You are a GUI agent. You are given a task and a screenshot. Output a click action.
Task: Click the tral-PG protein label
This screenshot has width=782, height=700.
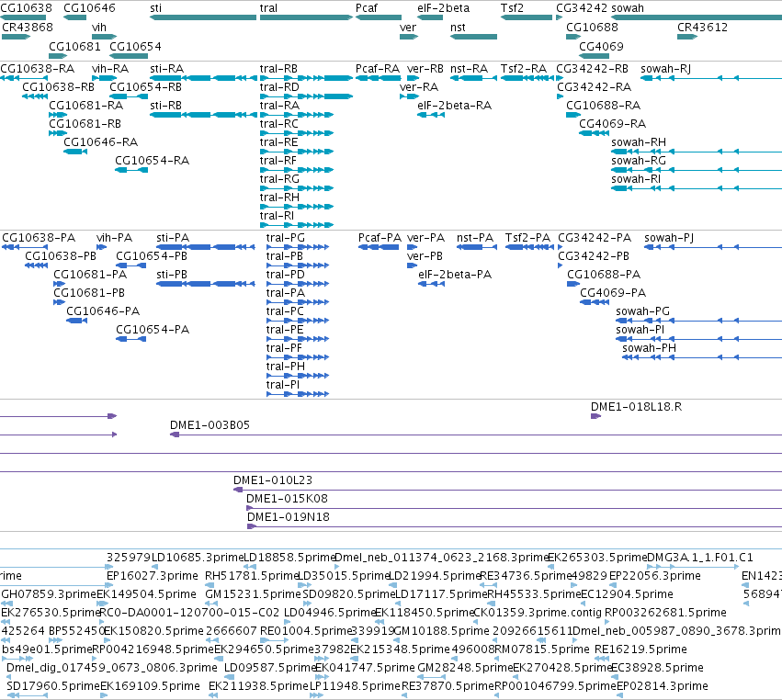(x=285, y=238)
